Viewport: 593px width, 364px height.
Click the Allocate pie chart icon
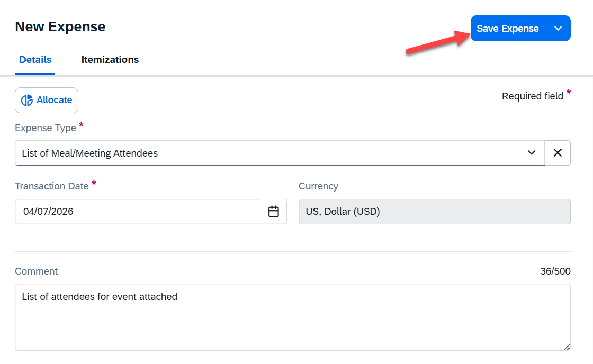click(x=27, y=101)
